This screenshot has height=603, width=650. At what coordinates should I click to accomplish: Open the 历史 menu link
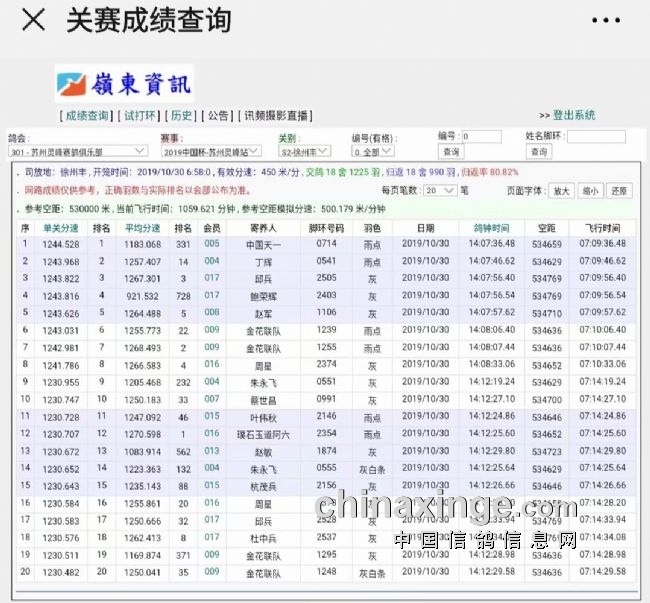(181, 116)
